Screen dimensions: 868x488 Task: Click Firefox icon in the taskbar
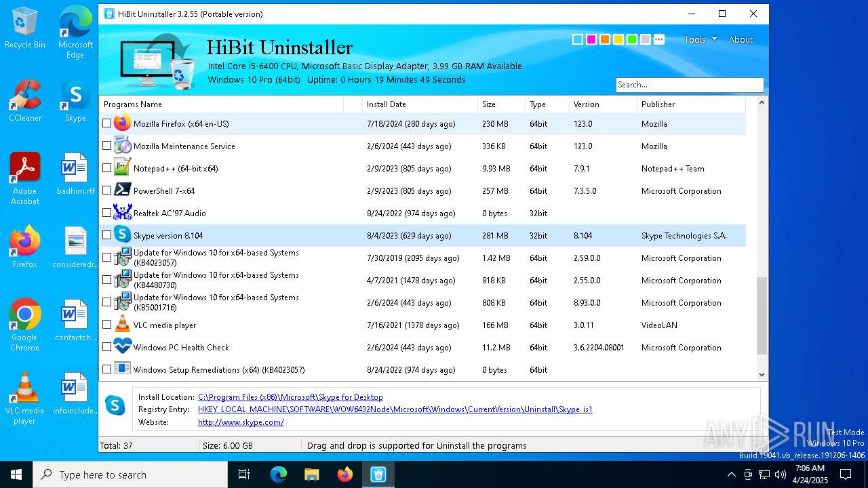point(345,474)
